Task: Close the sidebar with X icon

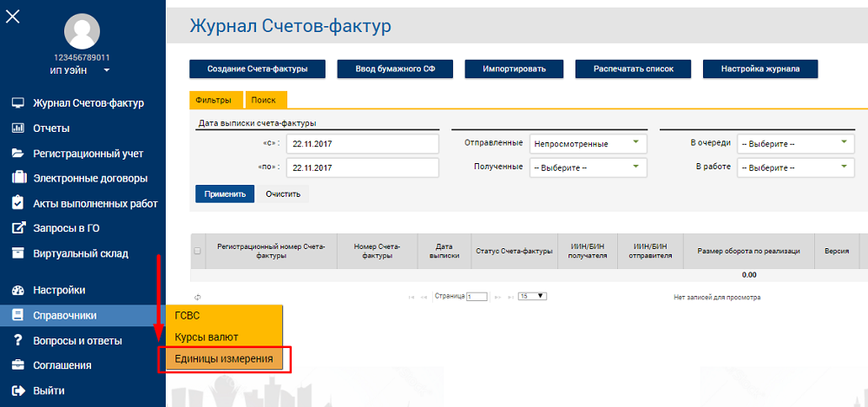Action: [x=12, y=16]
